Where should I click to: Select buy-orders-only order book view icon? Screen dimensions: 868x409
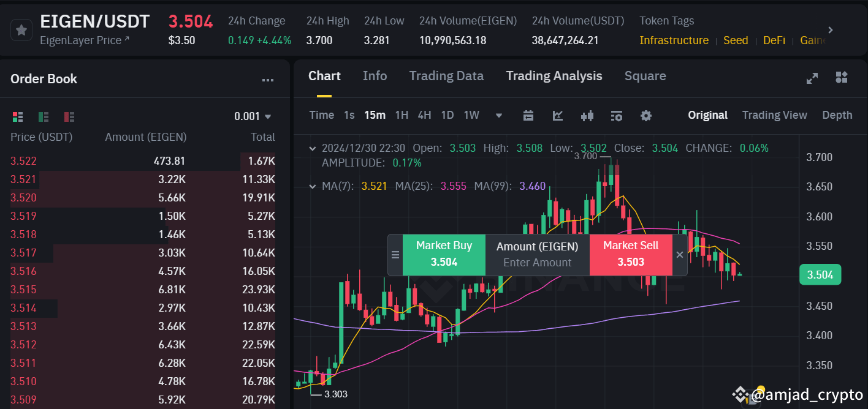pos(43,116)
